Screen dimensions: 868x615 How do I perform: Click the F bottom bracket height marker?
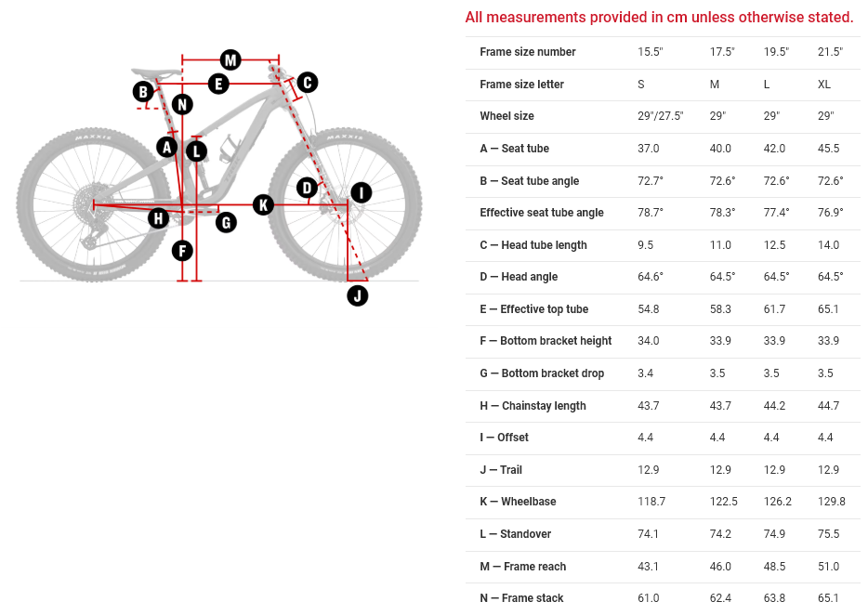(x=182, y=250)
